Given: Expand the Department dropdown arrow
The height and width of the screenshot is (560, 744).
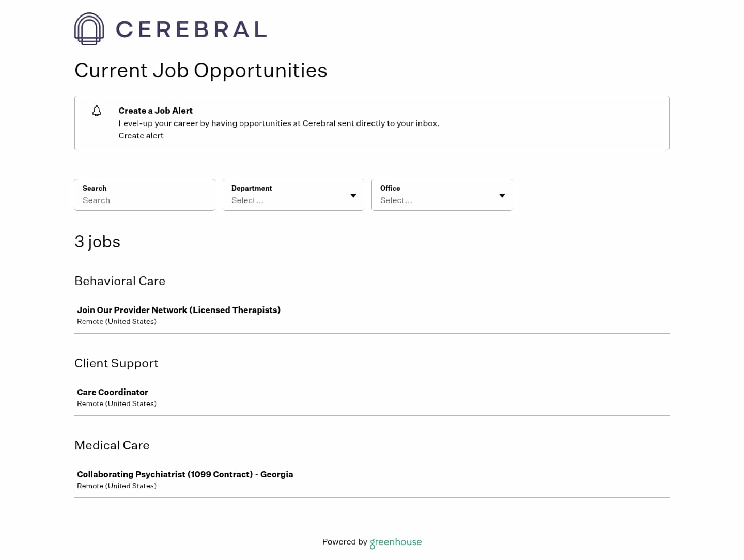Looking at the screenshot, I should pyautogui.click(x=353, y=196).
